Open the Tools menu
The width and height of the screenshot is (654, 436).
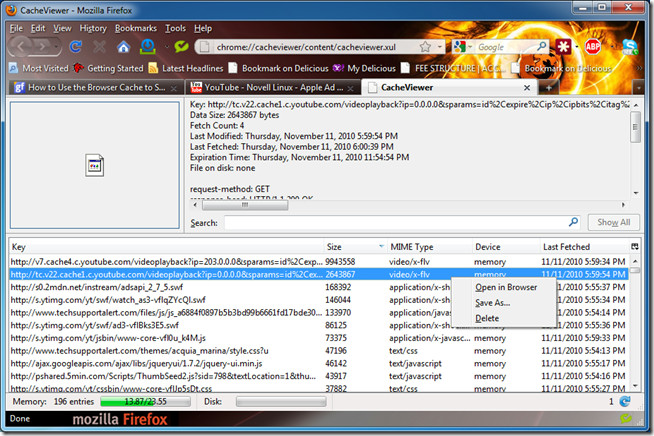click(x=175, y=28)
